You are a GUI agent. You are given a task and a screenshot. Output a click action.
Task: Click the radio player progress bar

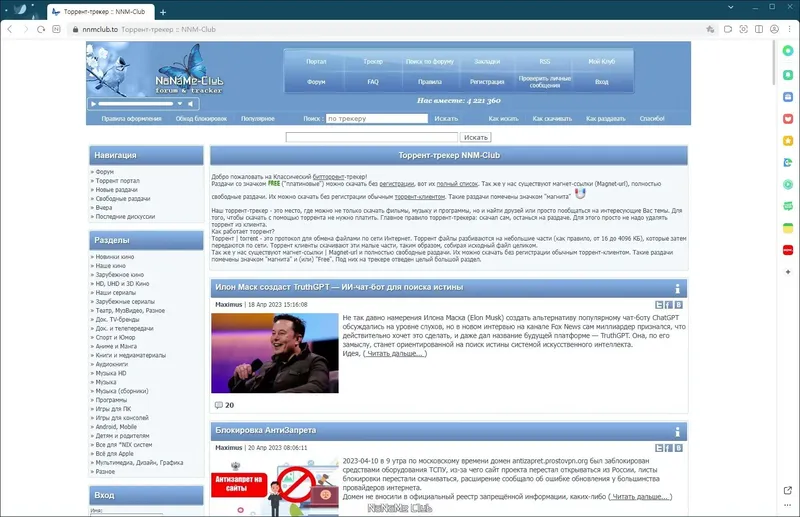tap(136, 104)
